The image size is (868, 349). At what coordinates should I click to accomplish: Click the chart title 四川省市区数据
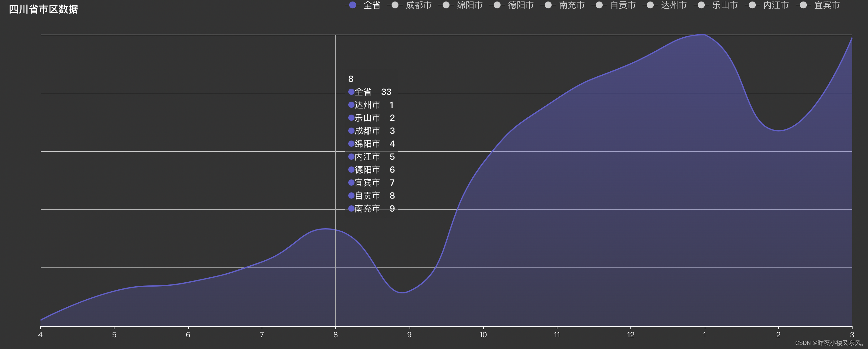click(44, 9)
